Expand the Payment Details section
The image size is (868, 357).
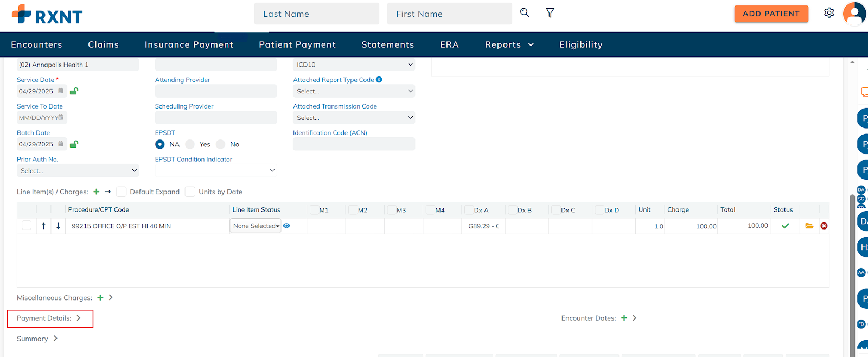click(x=78, y=318)
